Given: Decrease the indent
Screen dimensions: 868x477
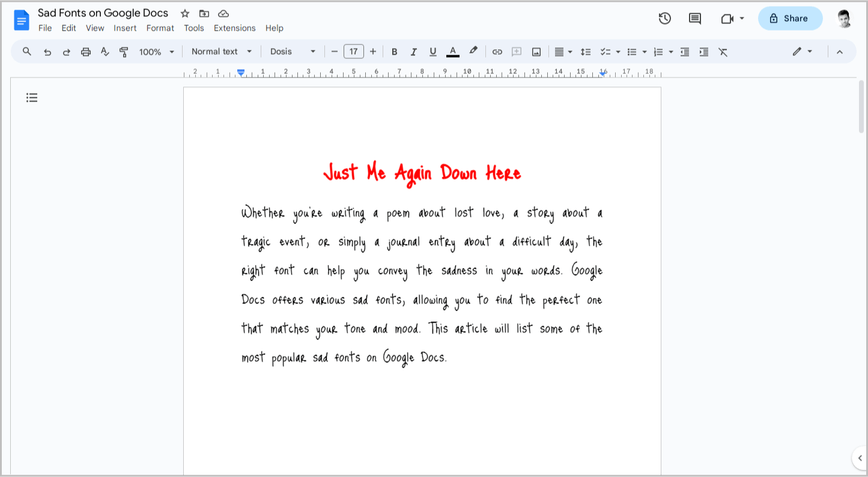Looking at the screenshot, I should tap(685, 52).
